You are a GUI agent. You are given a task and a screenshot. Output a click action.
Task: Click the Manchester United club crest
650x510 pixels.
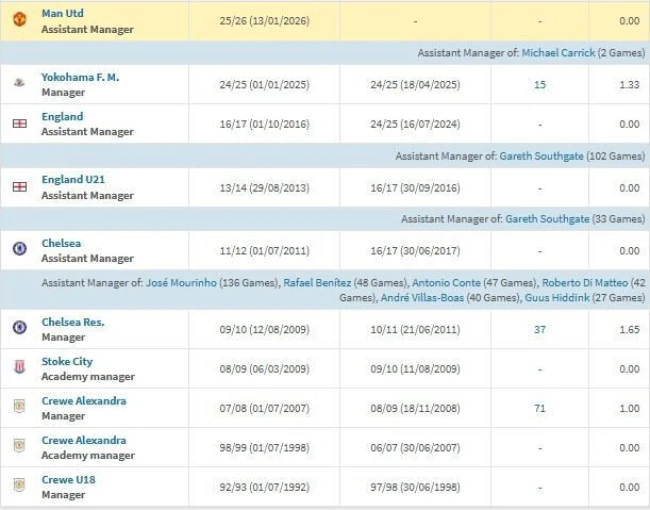pyautogui.click(x=19, y=19)
